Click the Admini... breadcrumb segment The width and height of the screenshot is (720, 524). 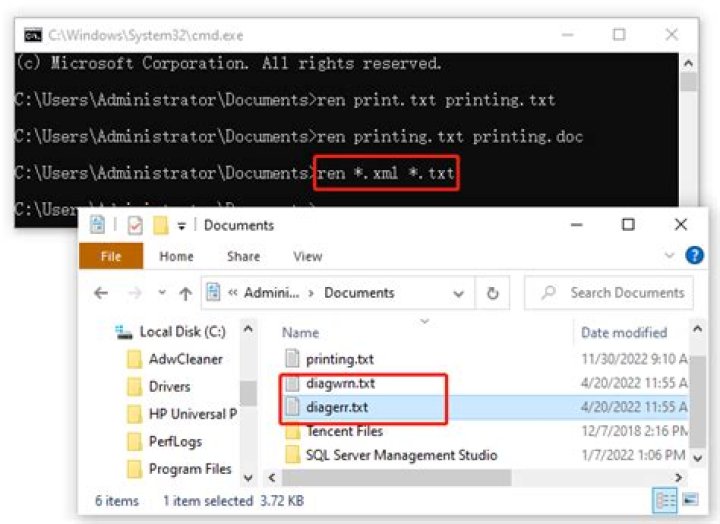271,293
